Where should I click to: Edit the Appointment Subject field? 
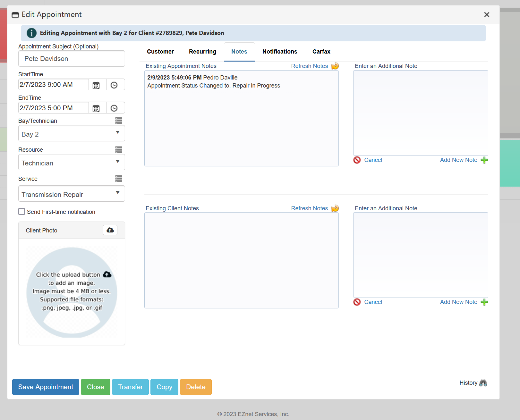pyautogui.click(x=71, y=58)
